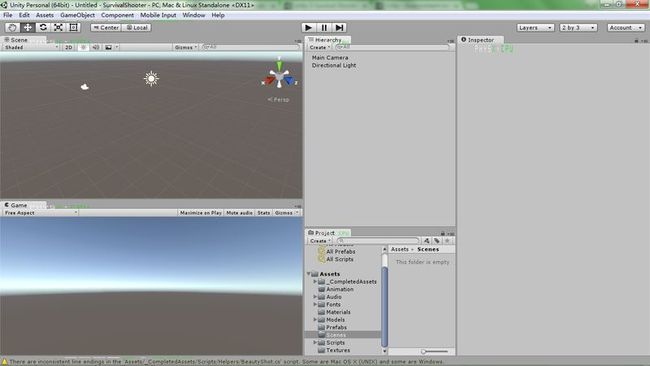The width and height of the screenshot is (650, 366).
Task: Open the 2 by 3 layout dropdown
Action: [x=578, y=28]
